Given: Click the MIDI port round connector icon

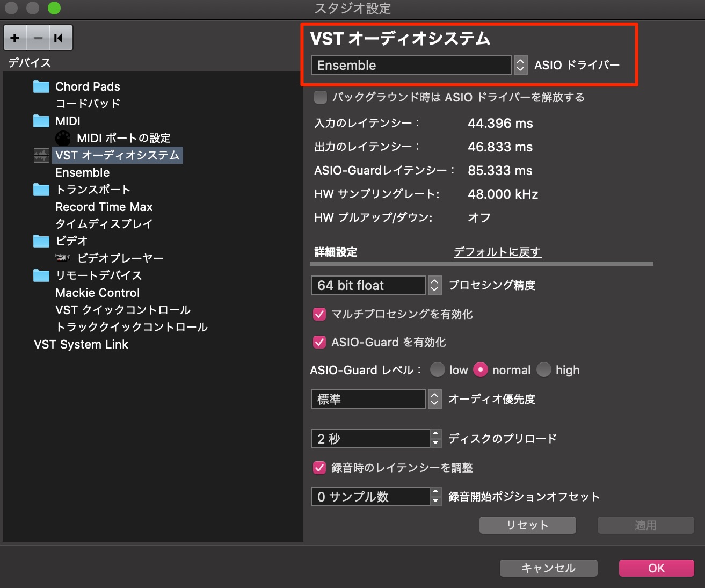Looking at the screenshot, I should point(63,138).
